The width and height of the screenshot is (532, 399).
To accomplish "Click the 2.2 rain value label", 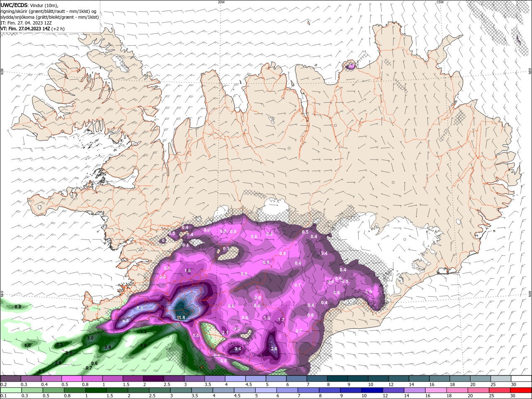I will (x=59, y=345).
